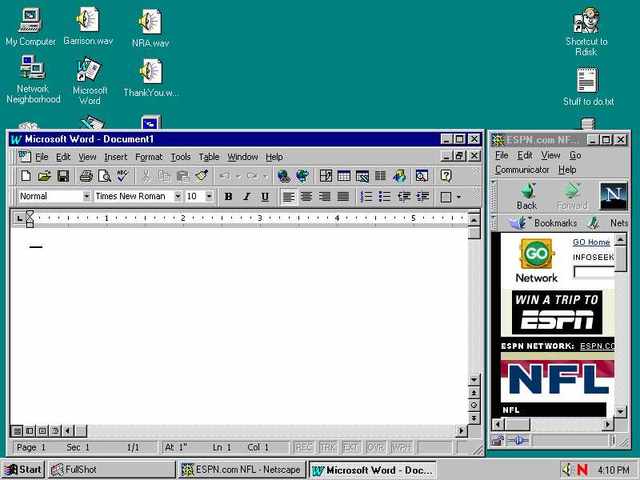Toggle Bold formatting

click(x=228, y=197)
